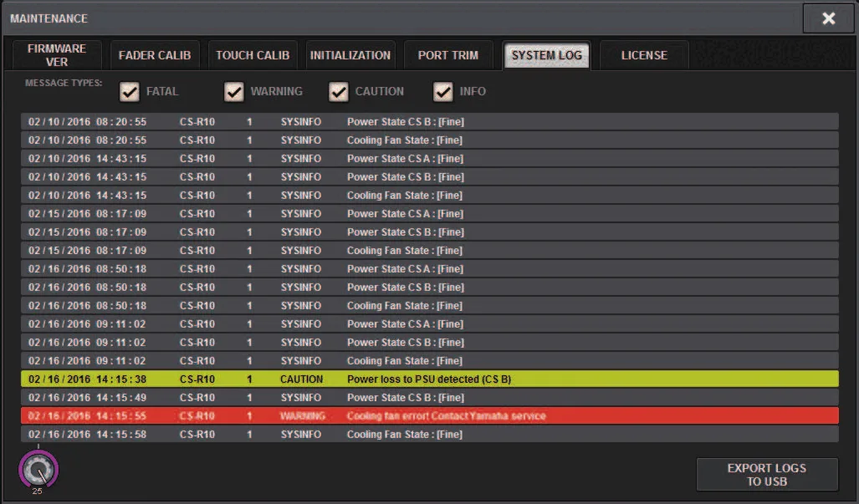Viewport: 859px width, 504px height.
Task: Click the 02/10/2016 08:20:55 Power State CS B entry
Action: [430, 121]
